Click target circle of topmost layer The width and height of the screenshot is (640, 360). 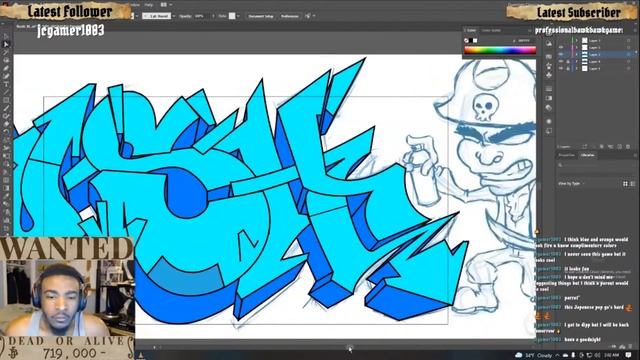point(629,40)
